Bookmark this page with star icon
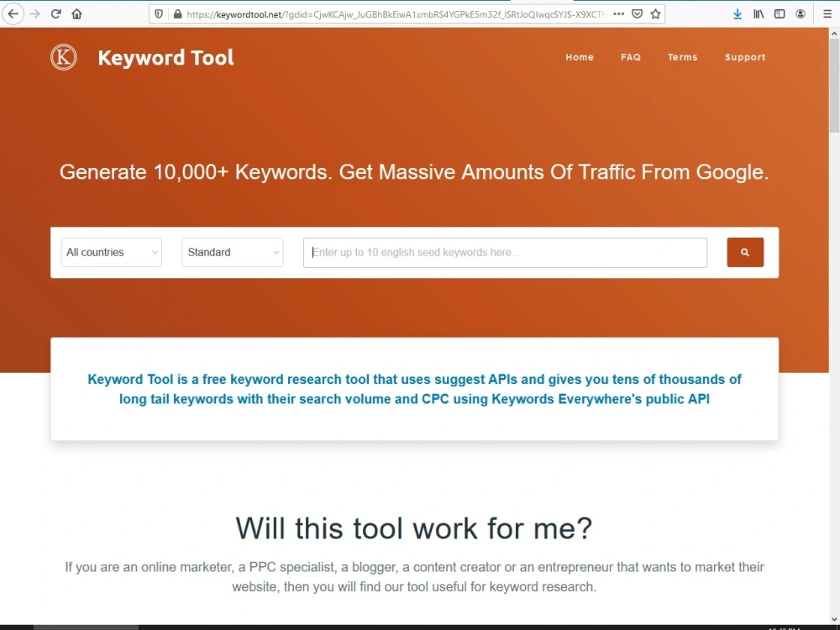 coord(655,14)
